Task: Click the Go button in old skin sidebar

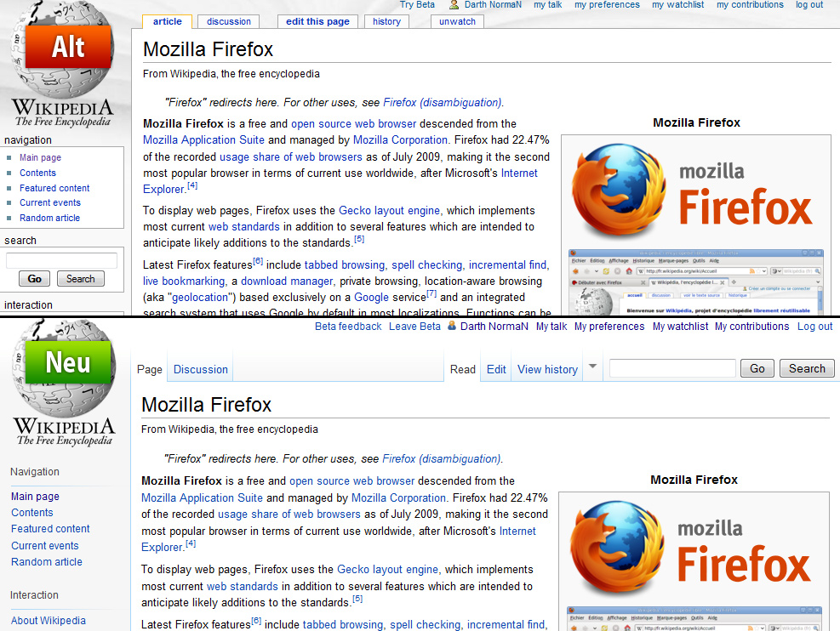Action: [34, 279]
